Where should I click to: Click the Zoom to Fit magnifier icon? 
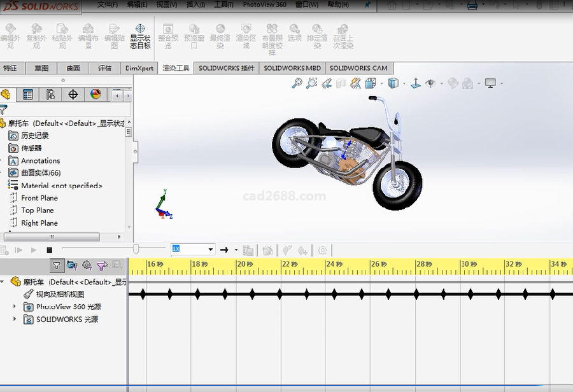(297, 83)
